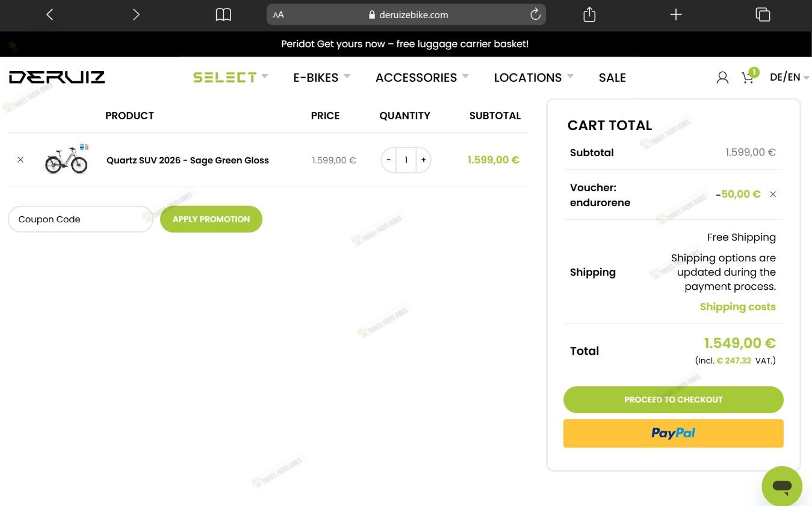Image resolution: width=812 pixels, height=506 pixels.
Task: Open the bookmarks book icon
Action: pos(223,14)
